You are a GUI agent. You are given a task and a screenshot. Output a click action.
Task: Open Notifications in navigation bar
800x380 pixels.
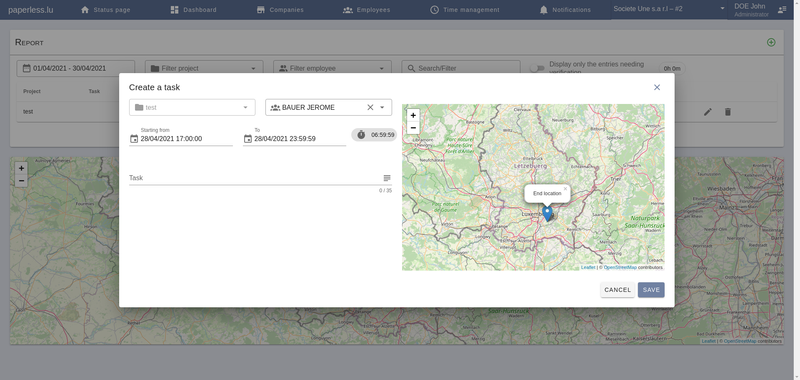565,10
